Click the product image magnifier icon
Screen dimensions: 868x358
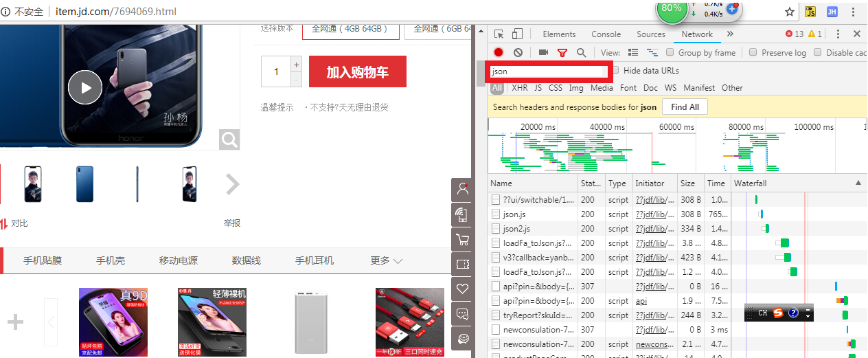(229, 139)
